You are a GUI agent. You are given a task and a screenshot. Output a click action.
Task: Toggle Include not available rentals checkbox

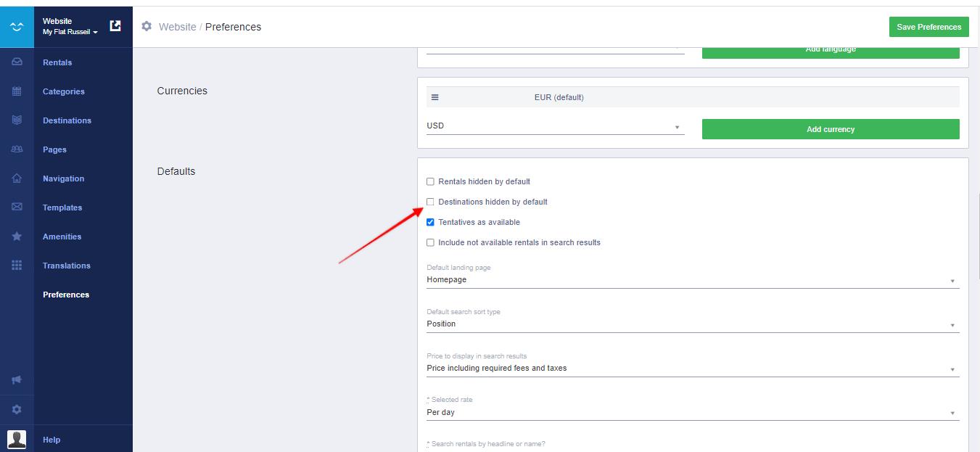coord(430,242)
